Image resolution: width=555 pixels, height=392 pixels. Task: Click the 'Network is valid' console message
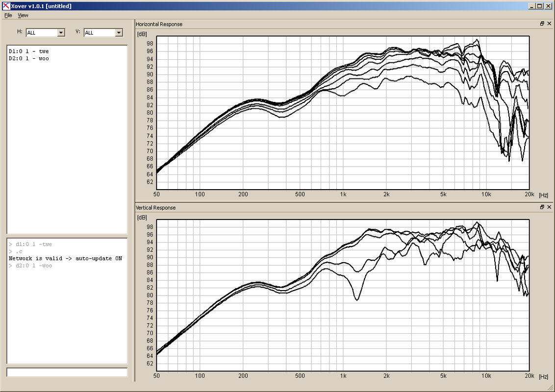(65, 258)
